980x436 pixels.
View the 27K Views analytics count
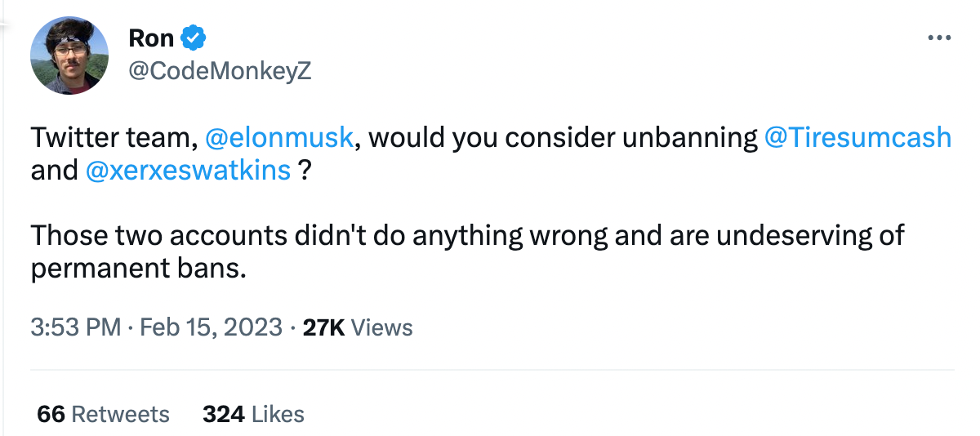(358, 328)
